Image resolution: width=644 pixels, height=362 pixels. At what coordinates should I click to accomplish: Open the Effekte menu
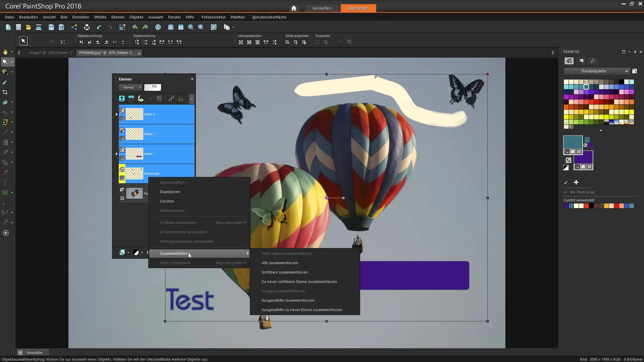[100, 17]
